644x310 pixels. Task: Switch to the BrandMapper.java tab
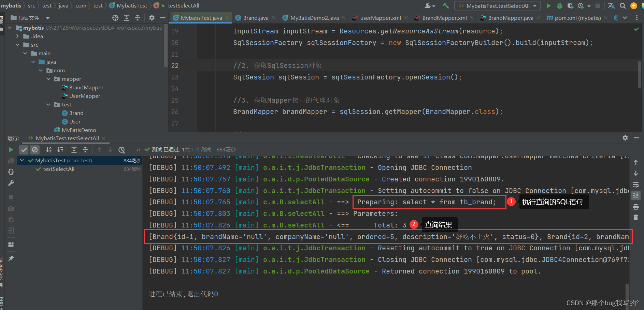tap(510, 18)
